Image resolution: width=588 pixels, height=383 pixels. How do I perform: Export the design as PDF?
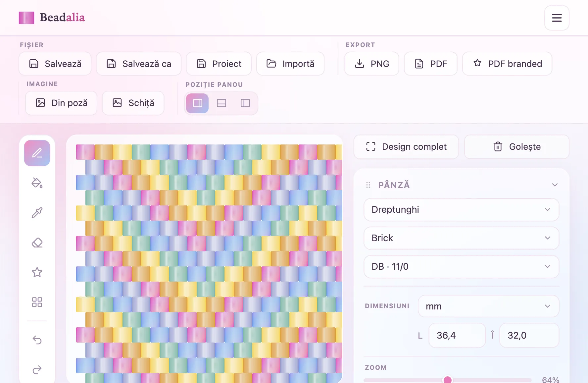click(x=431, y=64)
